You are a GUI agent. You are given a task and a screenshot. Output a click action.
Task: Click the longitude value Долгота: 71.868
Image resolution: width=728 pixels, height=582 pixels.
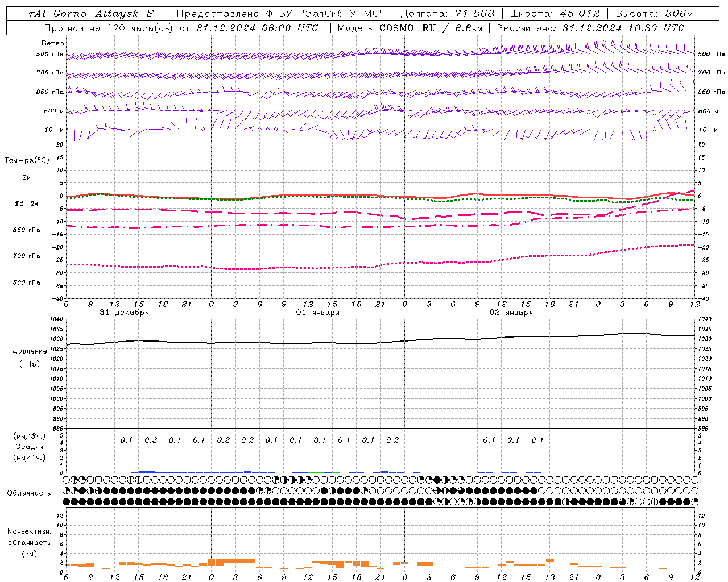(x=448, y=14)
